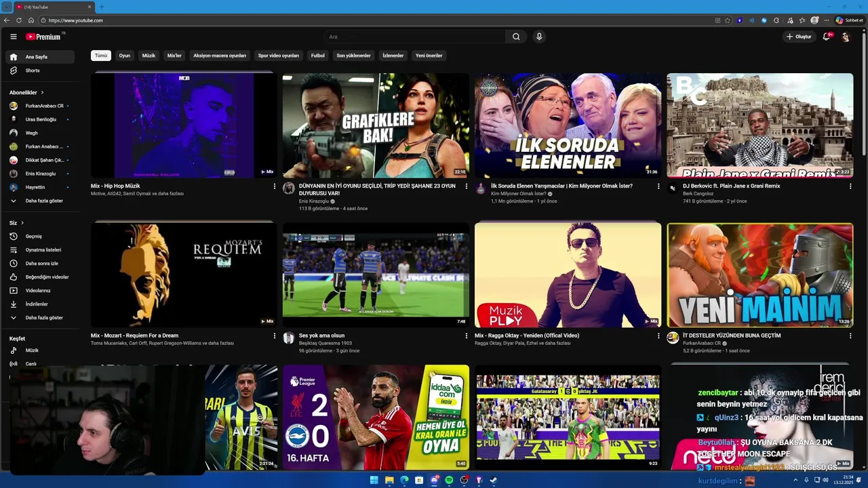Open more options for Ragga Oktay mix
This screenshot has width=868, height=488.
point(658,335)
